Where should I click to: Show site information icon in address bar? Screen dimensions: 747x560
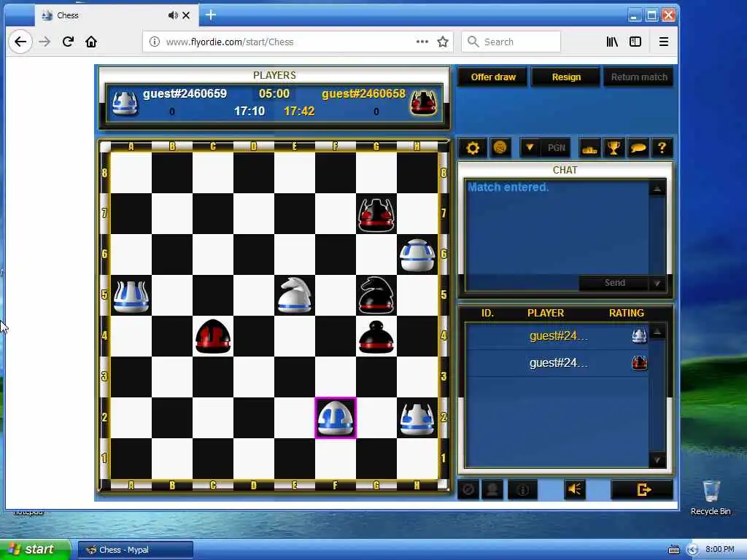[x=155, y=42]
